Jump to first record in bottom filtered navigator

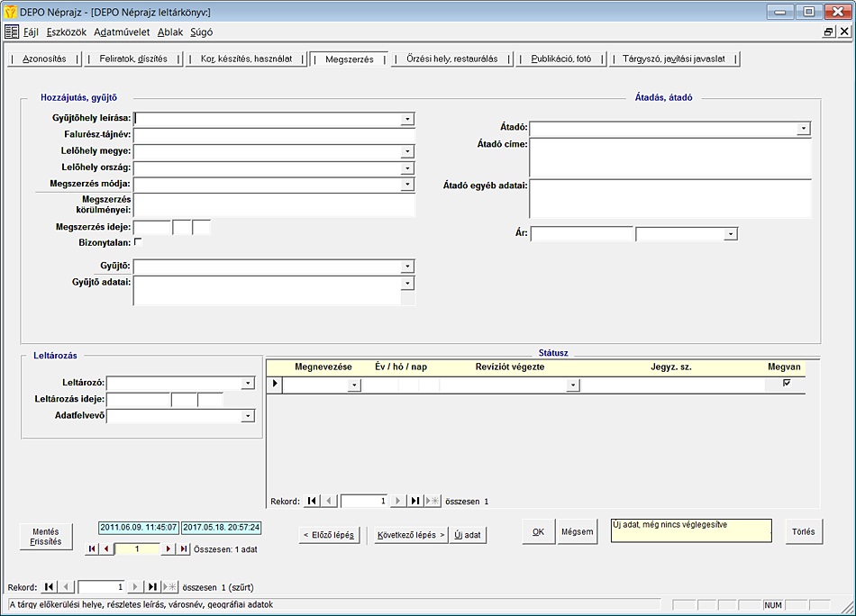tap(50, 586)
